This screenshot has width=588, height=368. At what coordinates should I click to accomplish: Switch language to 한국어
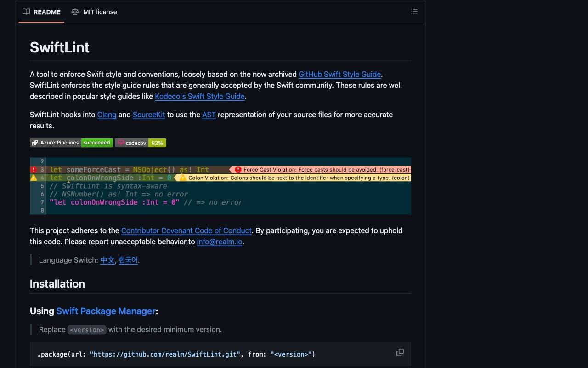point(128,260)
